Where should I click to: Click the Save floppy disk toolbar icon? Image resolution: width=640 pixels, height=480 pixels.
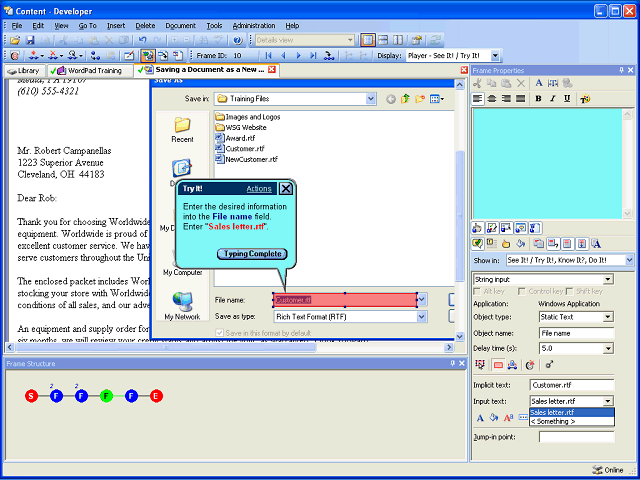[30, 40]
